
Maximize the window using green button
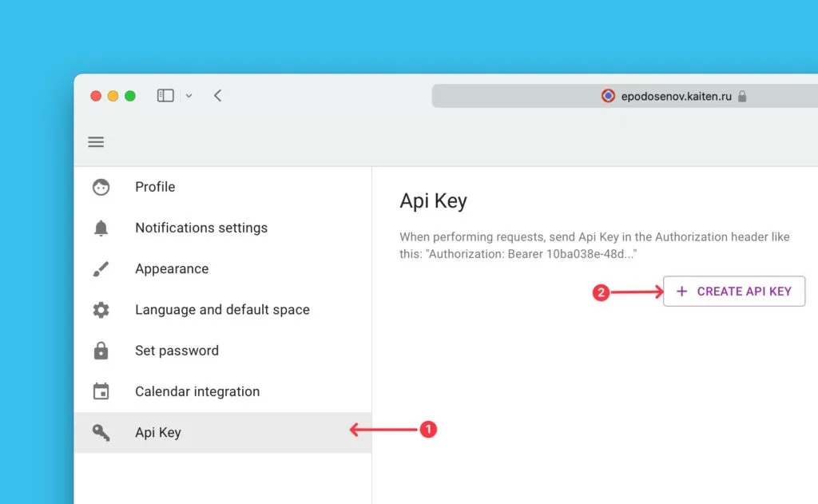coord(130,96)
